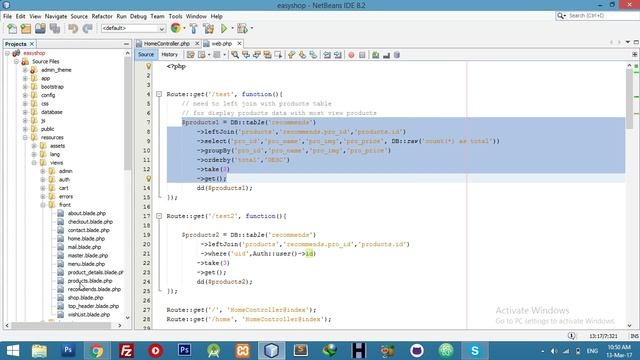Open Skype from the taskbar
Viewport: 640px width, 360px height.
[x=475, y=351]
